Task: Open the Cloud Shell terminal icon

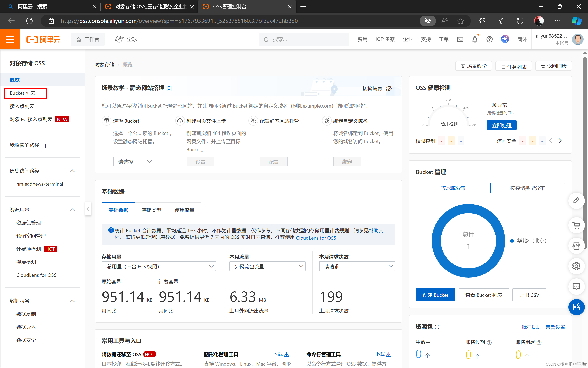Action: tap(460, 39)
